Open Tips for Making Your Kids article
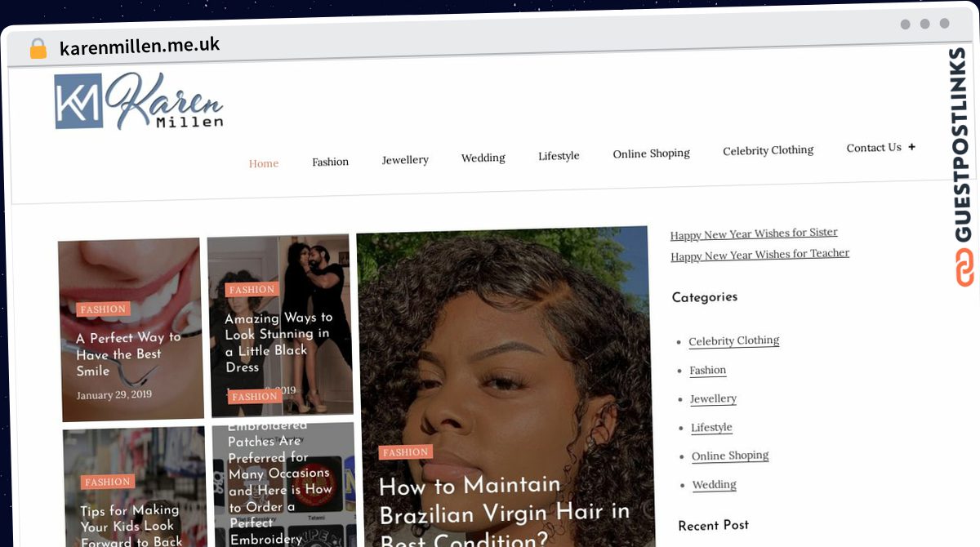Viewport: 980px width, 547px height. tap(131, 525)
